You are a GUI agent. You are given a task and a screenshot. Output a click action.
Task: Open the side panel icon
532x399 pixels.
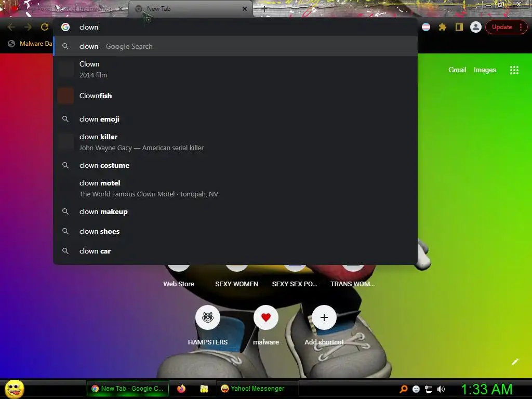[459, 27]
